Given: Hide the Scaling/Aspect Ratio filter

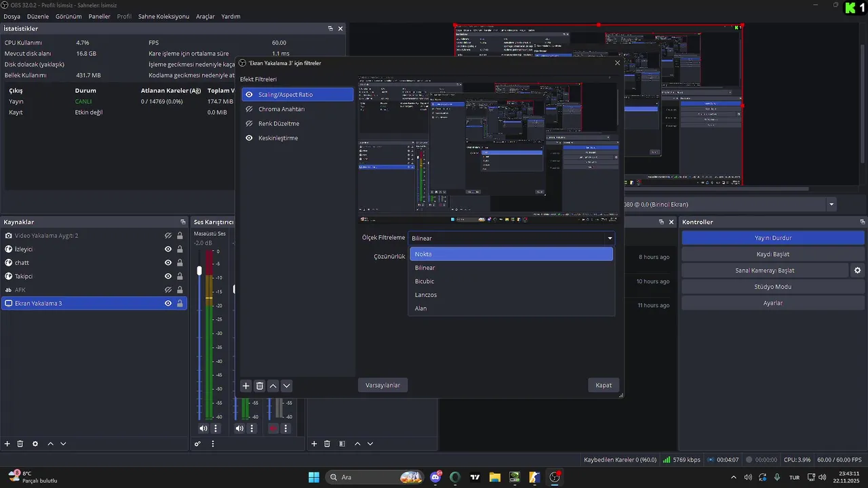Looking at the screenshot, I should (x=250, y=95).
